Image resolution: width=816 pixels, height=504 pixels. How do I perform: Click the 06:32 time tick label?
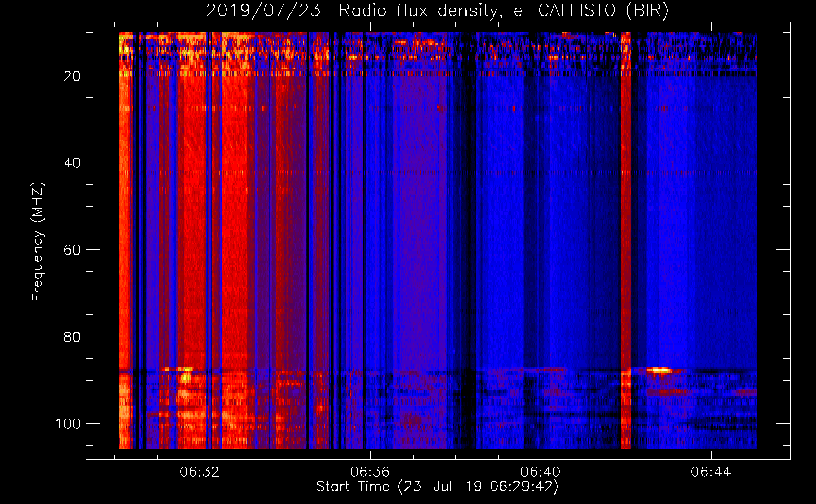point(200,472)
